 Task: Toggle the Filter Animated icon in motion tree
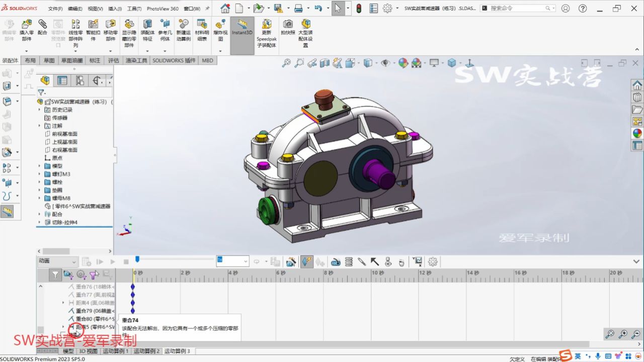tap(68, 275)
